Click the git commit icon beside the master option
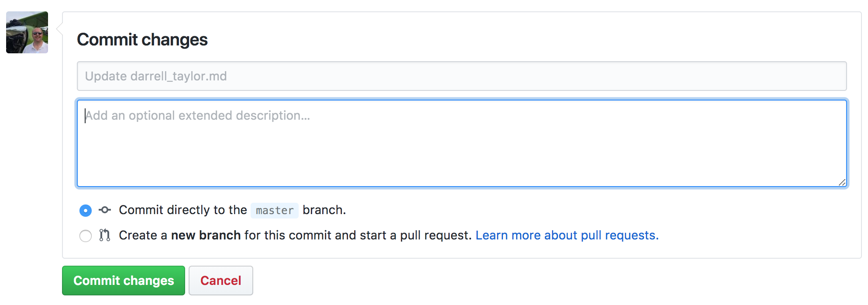Screen dimensions: 868x305 click(105, 210)
